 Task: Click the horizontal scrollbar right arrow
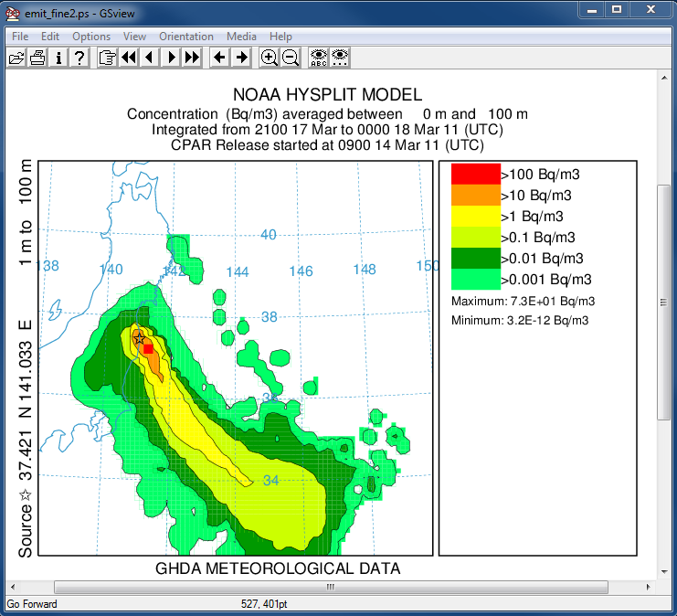(x=648, y=587)
